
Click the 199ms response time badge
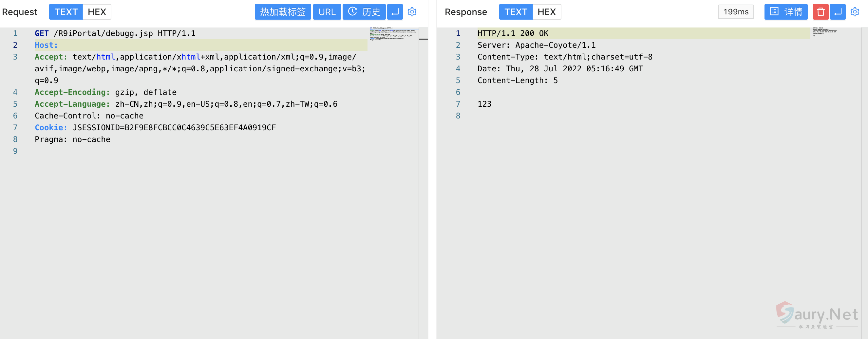click(736, 12)
